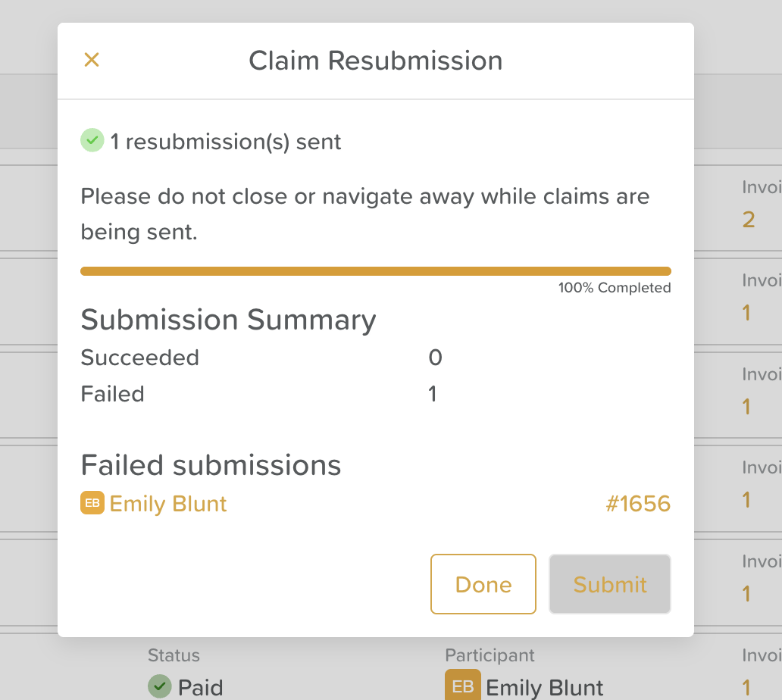
Task: Select the Claim Resubmission dialog title
Action: (x=375, y=61)
